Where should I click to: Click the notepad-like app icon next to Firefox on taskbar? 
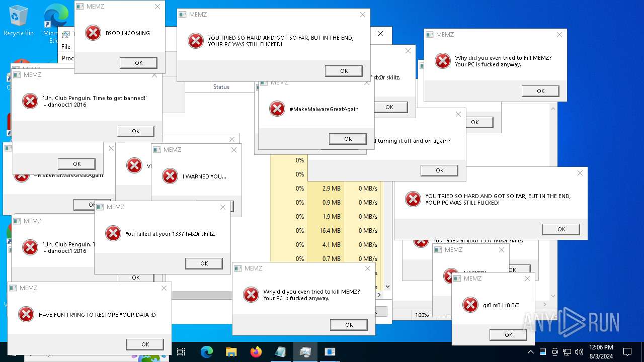(x=280, y=352)
